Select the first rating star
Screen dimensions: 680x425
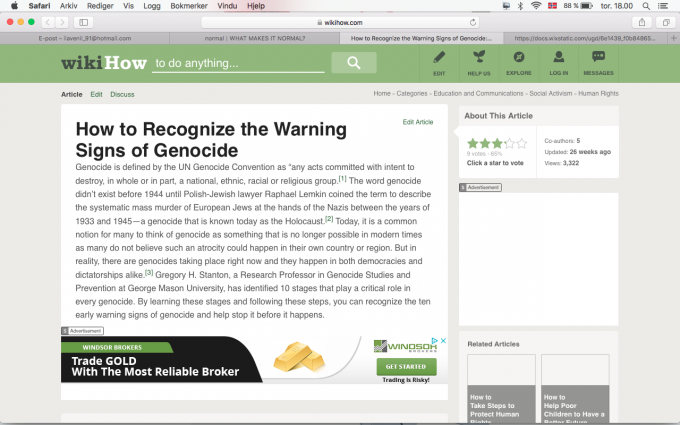pos(472,143)
